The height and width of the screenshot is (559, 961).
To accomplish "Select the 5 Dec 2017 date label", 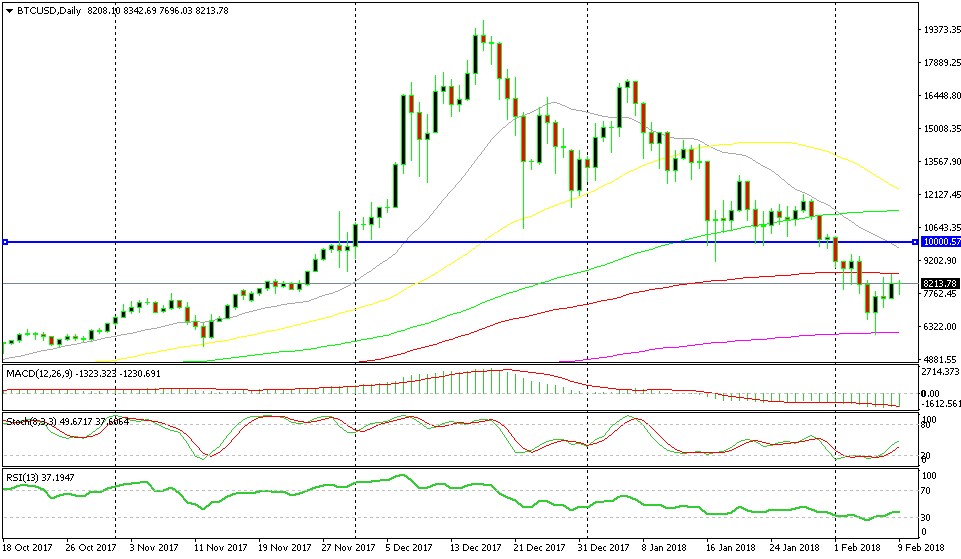I will point(411,547).
